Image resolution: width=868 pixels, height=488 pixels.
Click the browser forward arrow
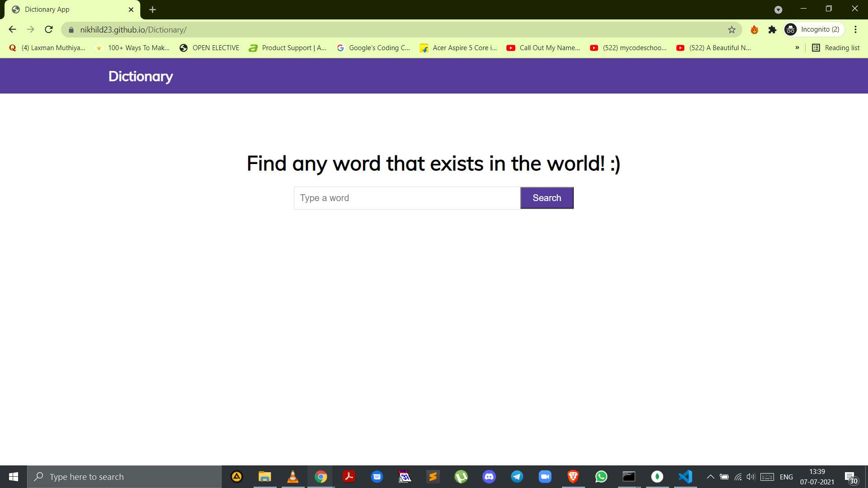tap(30, 29)
